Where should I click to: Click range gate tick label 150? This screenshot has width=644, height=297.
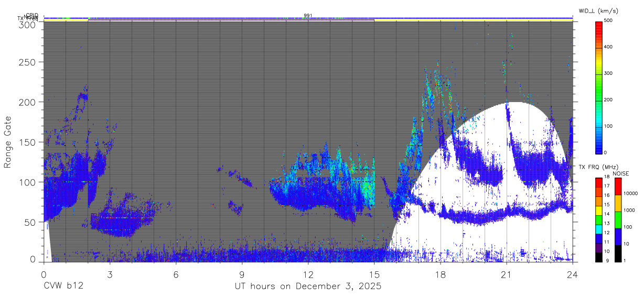pos(28,142)
